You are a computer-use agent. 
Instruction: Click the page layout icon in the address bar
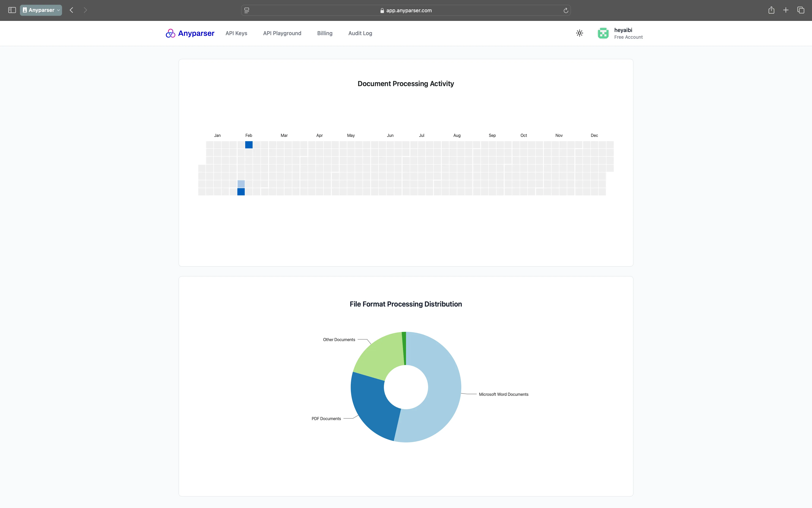(247, 10)
